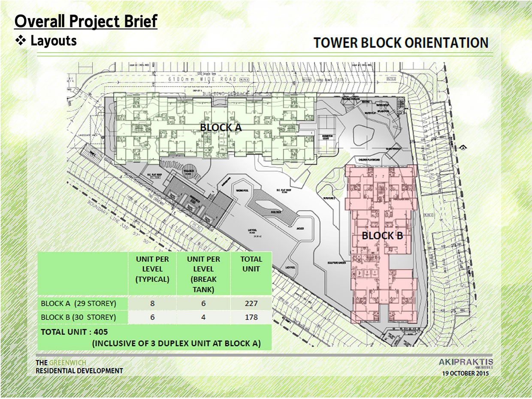Click the north arrow symbol on site plan
This screenshot has width=532, height=399.
[463, 148]
